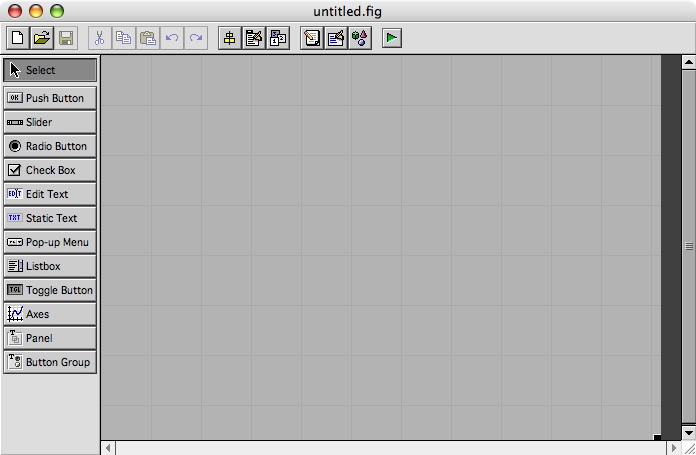Create a new figure file
The width and height of the screenshot is (696, 455).
click(x=18, y=38)
